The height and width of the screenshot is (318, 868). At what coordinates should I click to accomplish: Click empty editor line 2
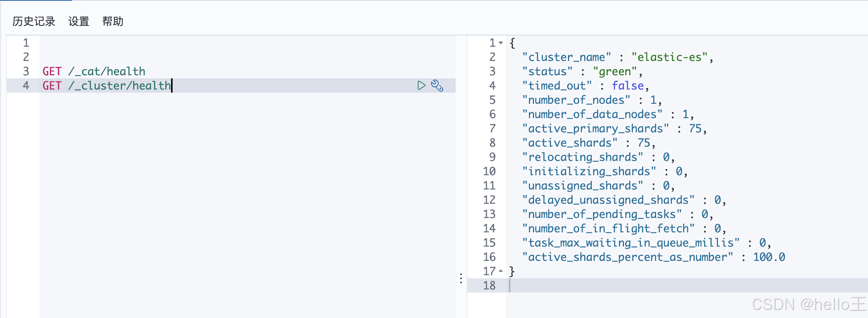click(x=247, y=57)
